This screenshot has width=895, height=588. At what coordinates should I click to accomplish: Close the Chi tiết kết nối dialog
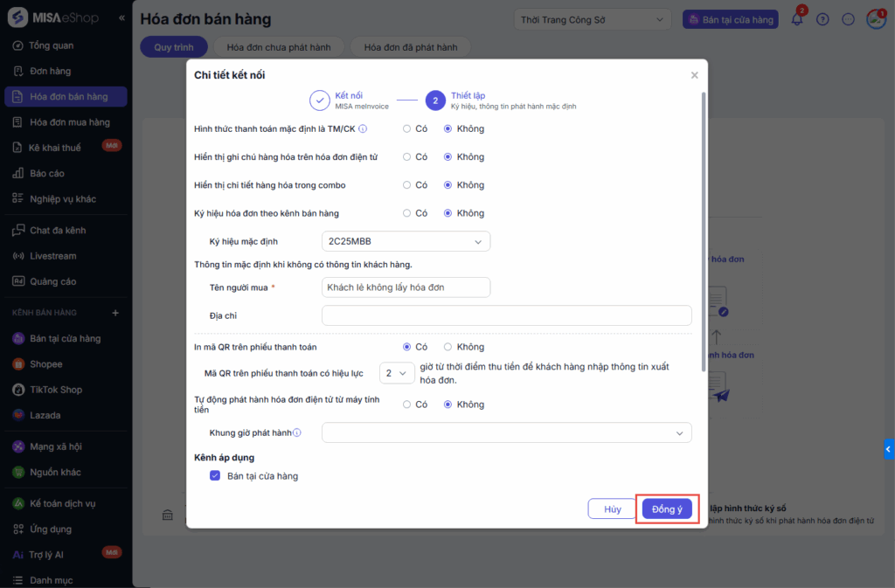(694, 75)
